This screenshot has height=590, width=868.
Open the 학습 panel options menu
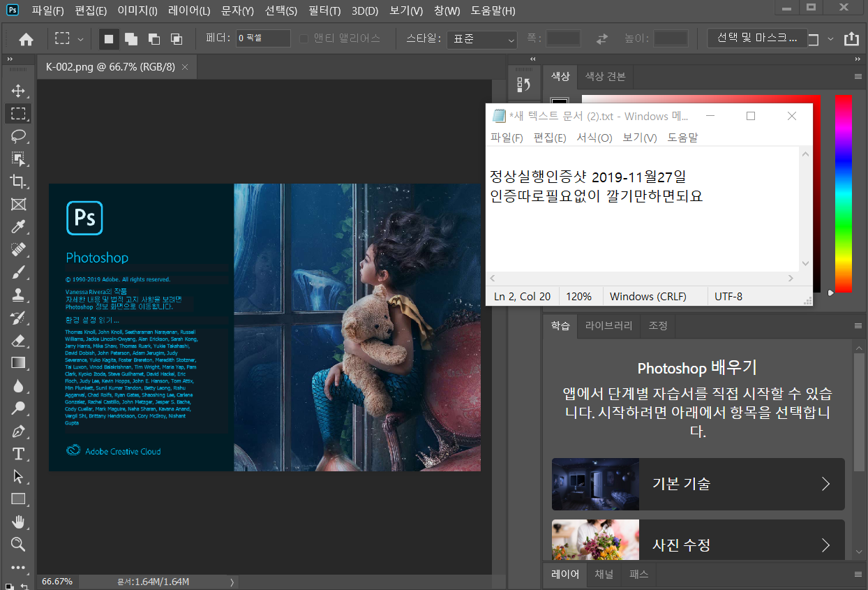(858, 326)
